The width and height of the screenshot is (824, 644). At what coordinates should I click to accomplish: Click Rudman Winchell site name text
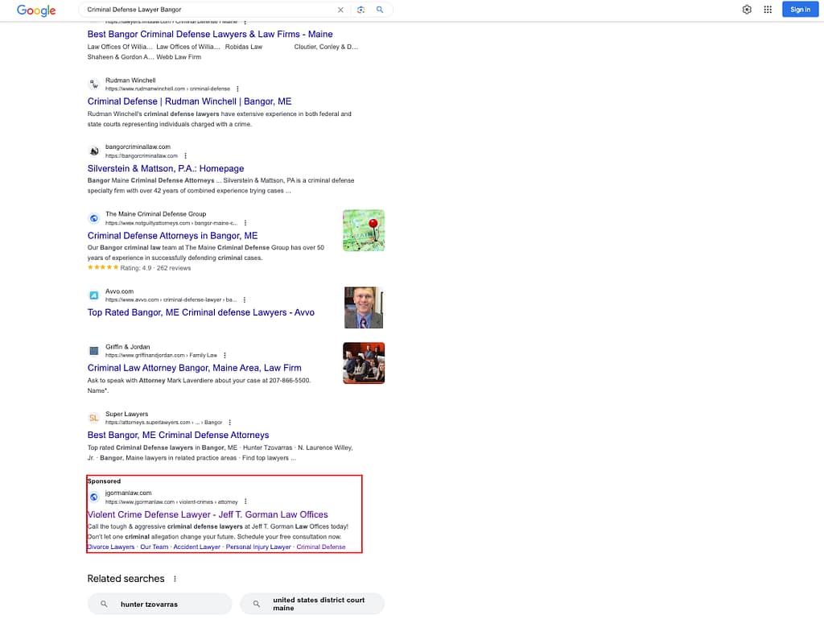130,80
